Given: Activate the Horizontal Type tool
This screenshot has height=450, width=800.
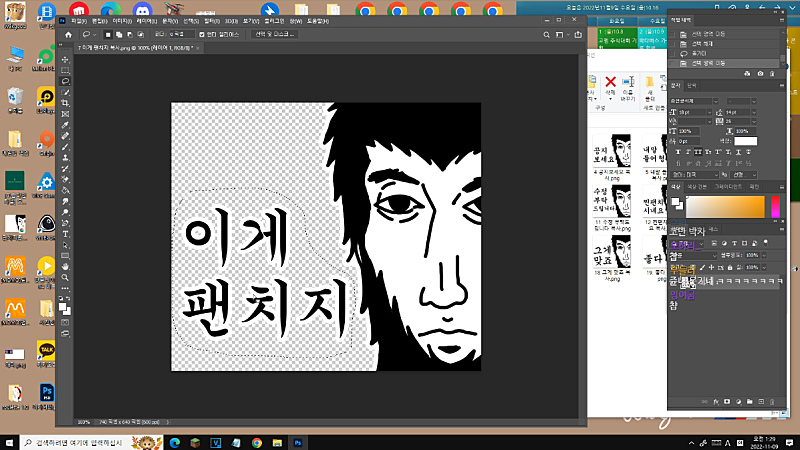Looking at the screenshot, I should click(66, 234).
